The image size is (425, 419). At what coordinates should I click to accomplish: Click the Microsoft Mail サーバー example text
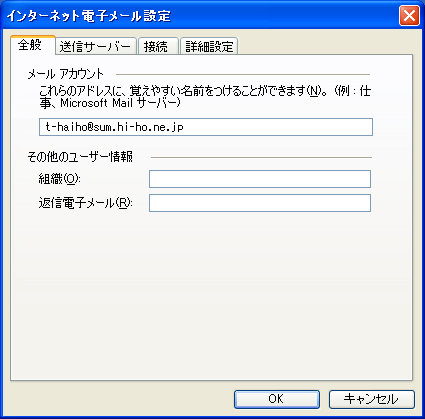[x=120, y=103]
